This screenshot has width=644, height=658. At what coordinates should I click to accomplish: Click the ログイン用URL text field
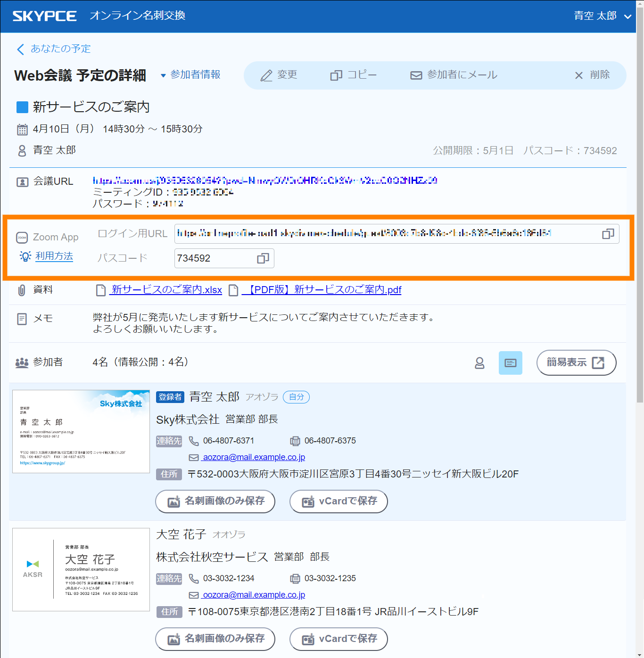pyautogui.click(x=387, y=234)
